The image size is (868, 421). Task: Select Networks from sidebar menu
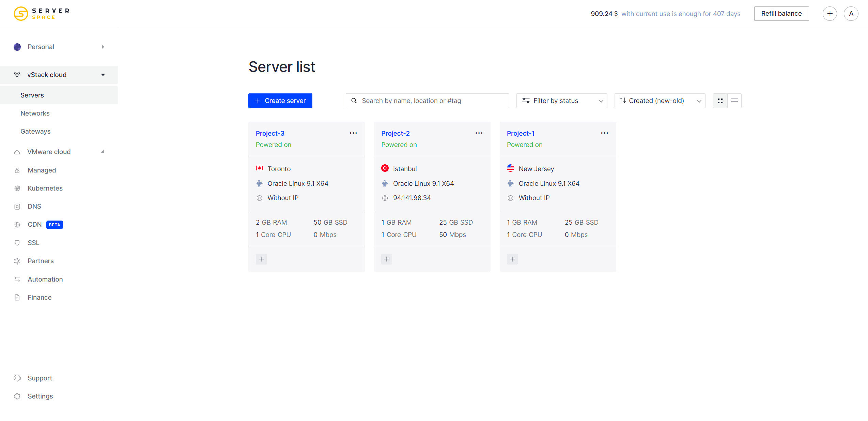click(x=35, y=113)
